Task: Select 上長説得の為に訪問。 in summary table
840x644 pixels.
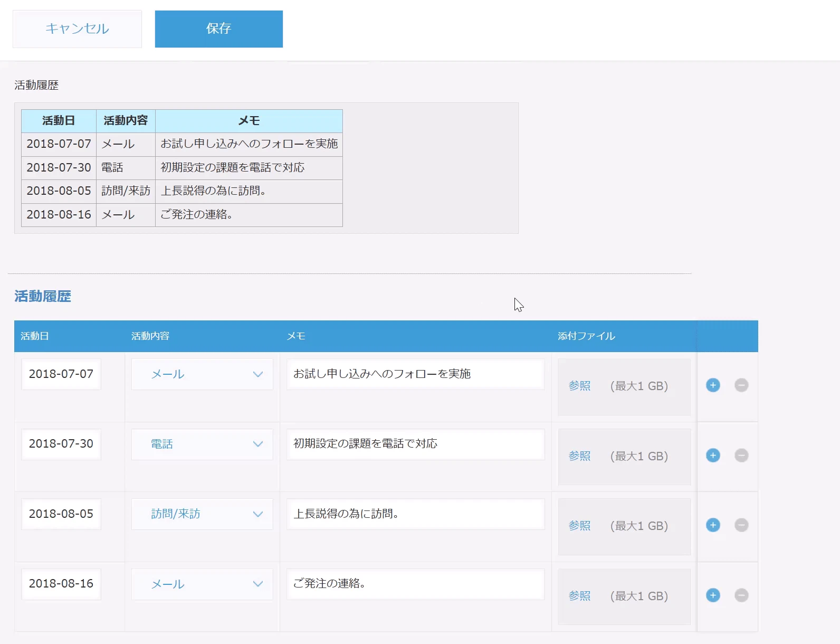Action: coord(249,191)
